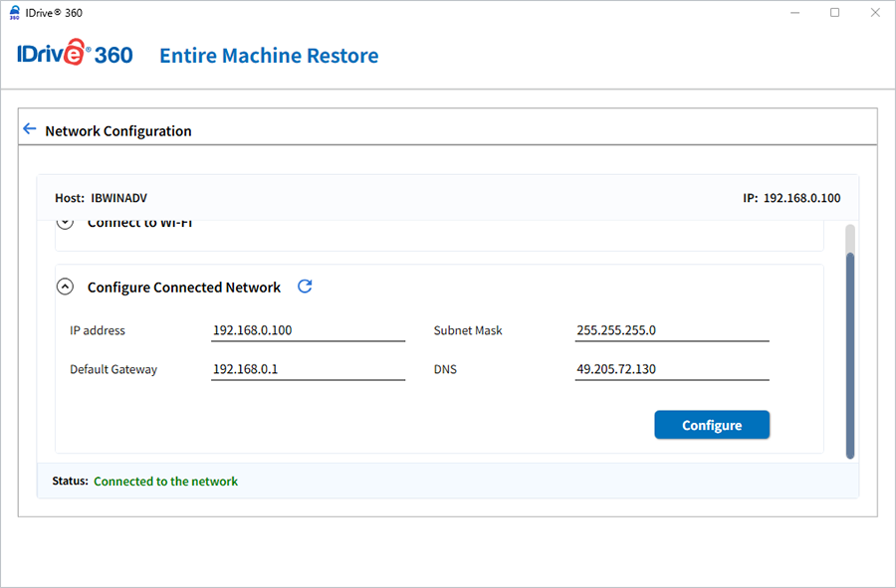The image size is (896, 588).
Task: Click the Configure button
Action: (x=712, y=425)
